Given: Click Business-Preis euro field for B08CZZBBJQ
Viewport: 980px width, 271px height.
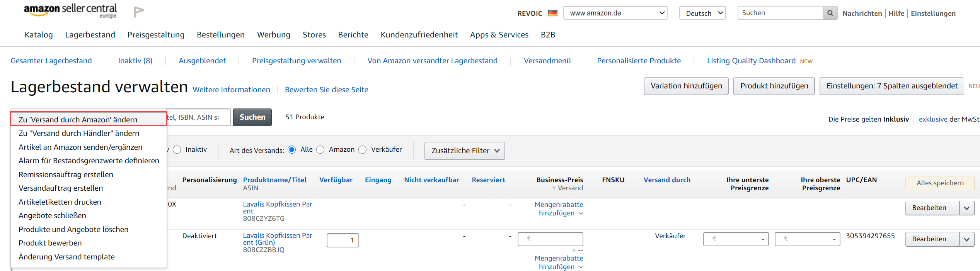Looking at the screenshot, I should tap(550, 239).
